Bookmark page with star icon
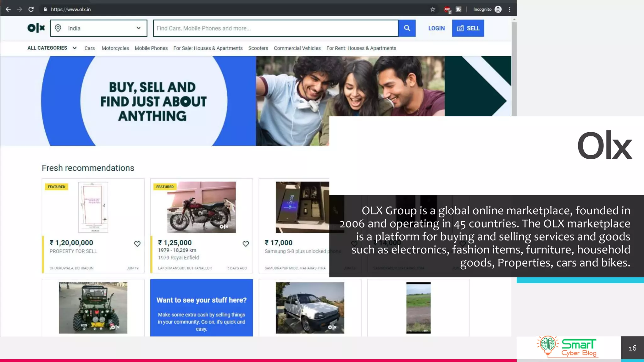The height and width of the screenshot is (362, 644). coord(433,9)
